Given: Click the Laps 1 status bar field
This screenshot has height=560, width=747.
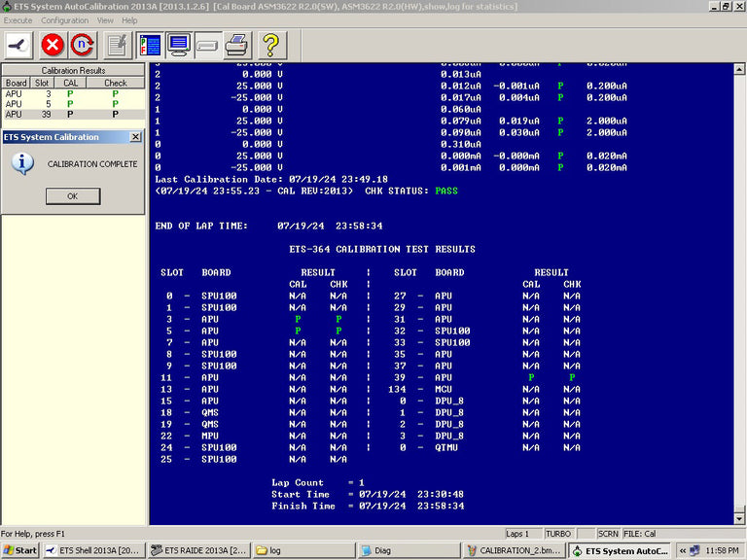Looking at the screenshot, I should (x=523, y=534).
